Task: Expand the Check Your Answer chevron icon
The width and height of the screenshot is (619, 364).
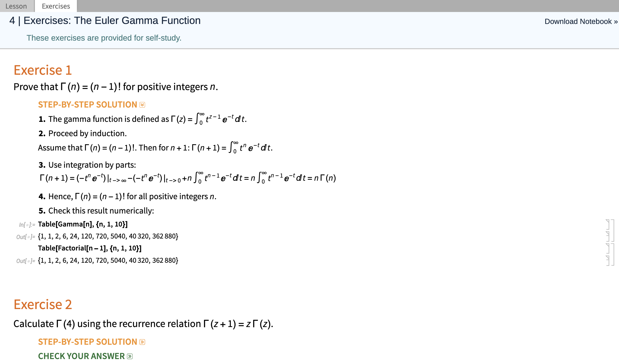Action: pyautogui.click(x=130, y=356)
